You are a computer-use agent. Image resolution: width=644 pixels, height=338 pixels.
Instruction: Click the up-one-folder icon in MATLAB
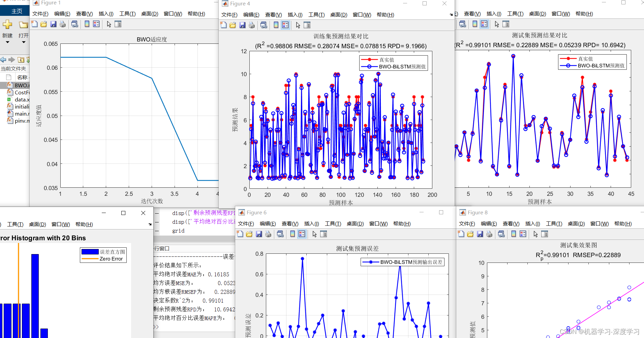(x=21, y=60)
